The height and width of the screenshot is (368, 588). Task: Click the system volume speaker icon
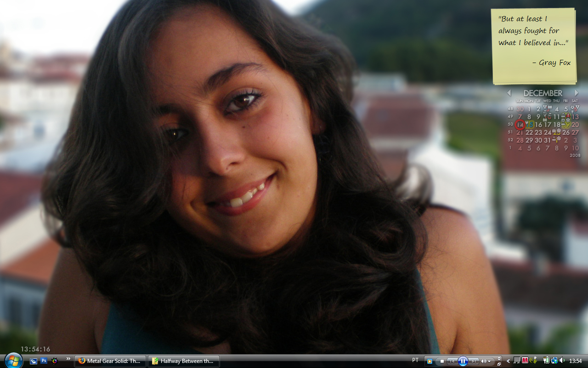[x=562, y=361]
